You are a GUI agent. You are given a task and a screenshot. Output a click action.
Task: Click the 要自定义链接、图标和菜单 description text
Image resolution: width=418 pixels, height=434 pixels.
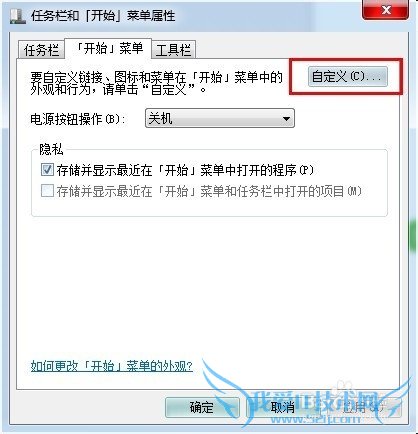pos(157,83)
